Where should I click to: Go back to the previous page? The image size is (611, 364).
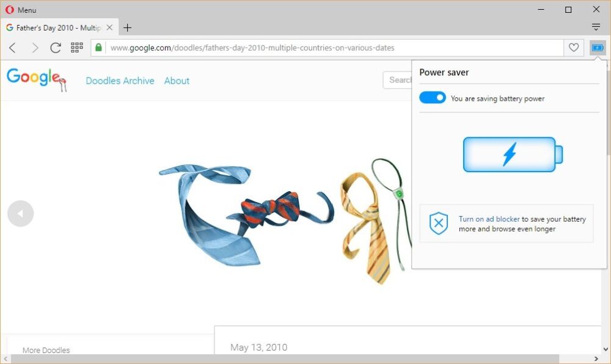tap(12, 48)
